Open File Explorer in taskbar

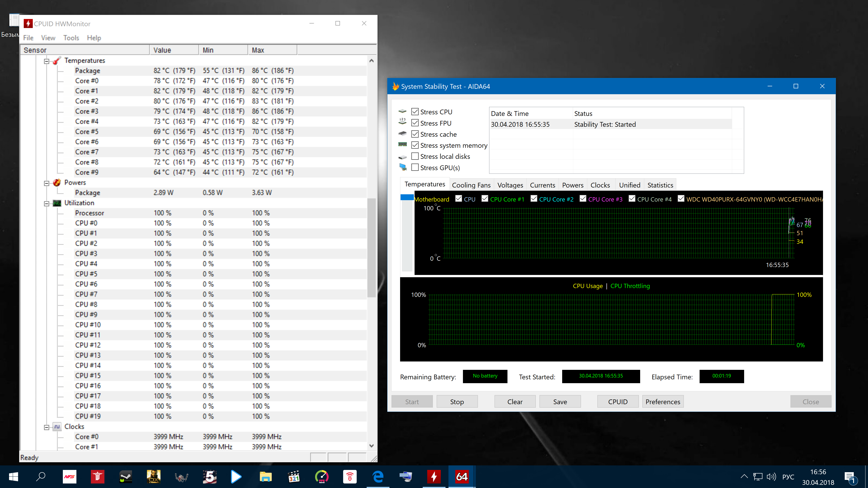tap(266, 476)
